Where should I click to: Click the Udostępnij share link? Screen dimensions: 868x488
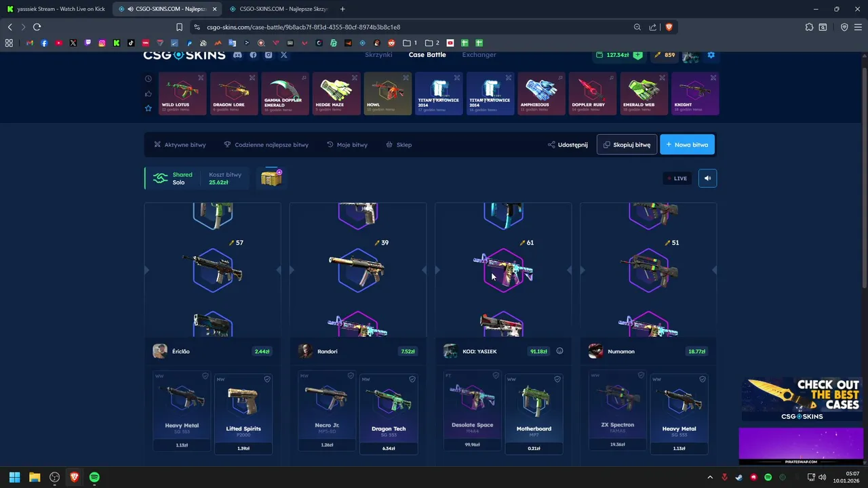568,144
